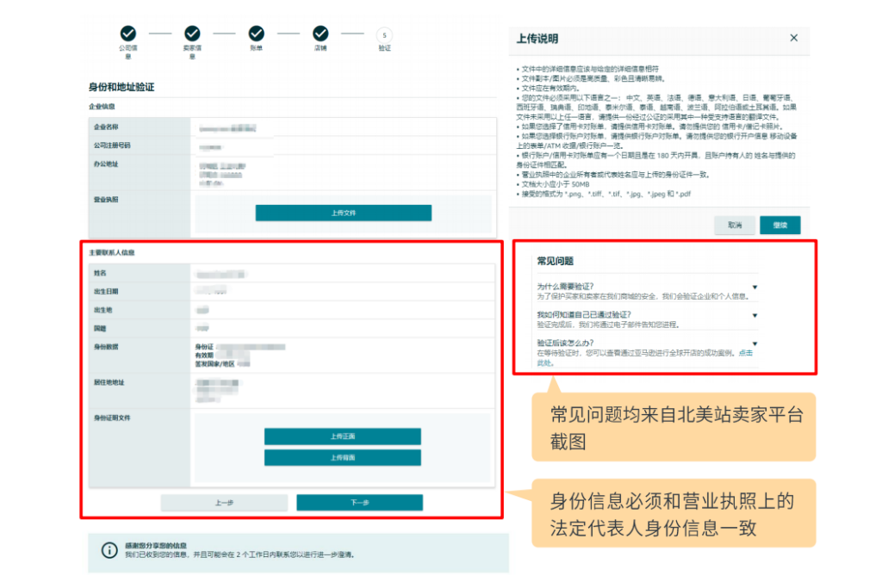The height and width of the screenshot is (588, 882).
Task: Click 取消 in the upload instructions
Action: coord(735,225)
